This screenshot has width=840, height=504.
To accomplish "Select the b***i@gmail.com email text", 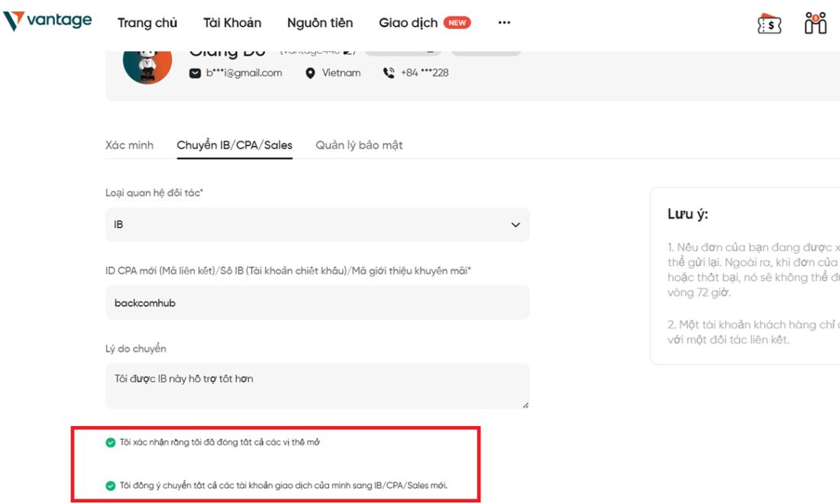I will coord(244,73).
